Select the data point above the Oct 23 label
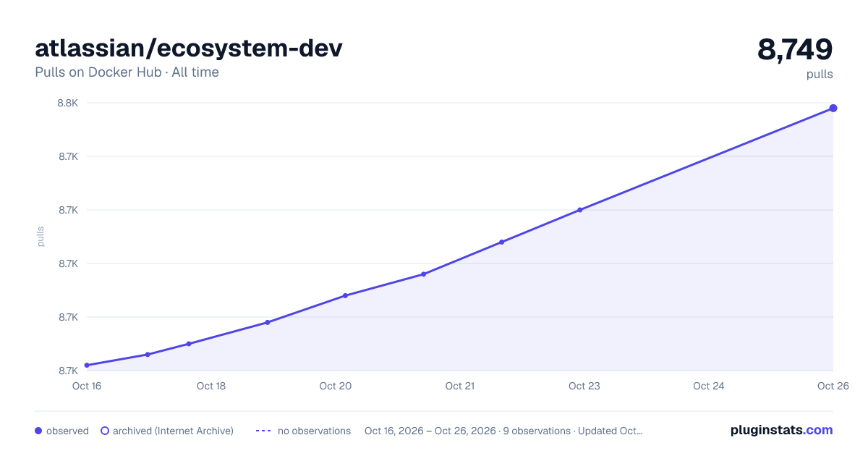Image resolution: width=868 pixels, height=456 pixels. pyautogui.click(x=580, y=210)
